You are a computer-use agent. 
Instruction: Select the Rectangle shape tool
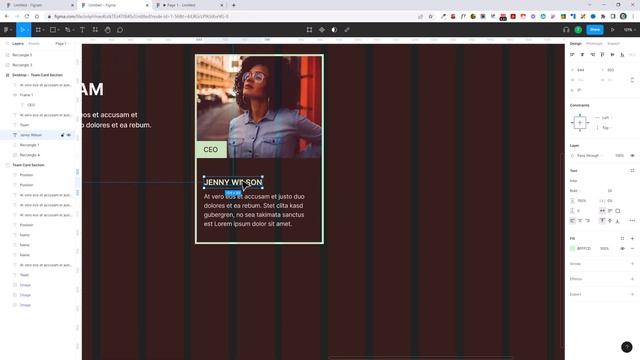(x=53, y=29)
